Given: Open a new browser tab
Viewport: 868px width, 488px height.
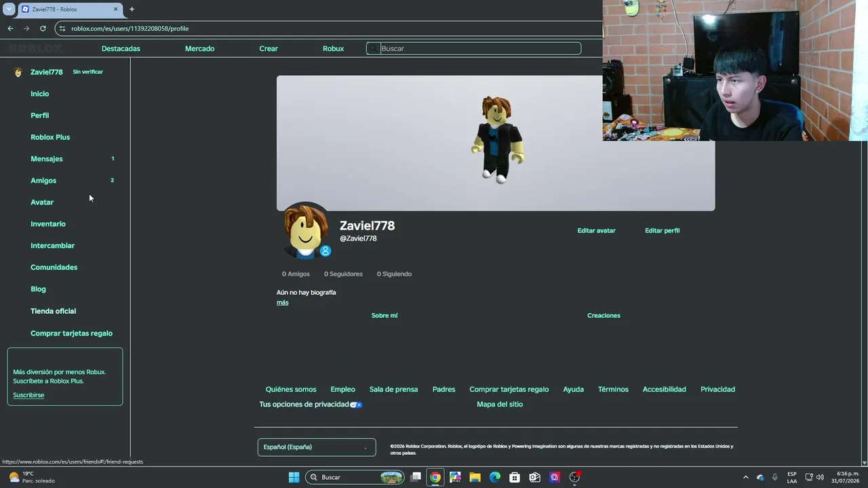Looking at the screenshot, I should pos(132,9).
